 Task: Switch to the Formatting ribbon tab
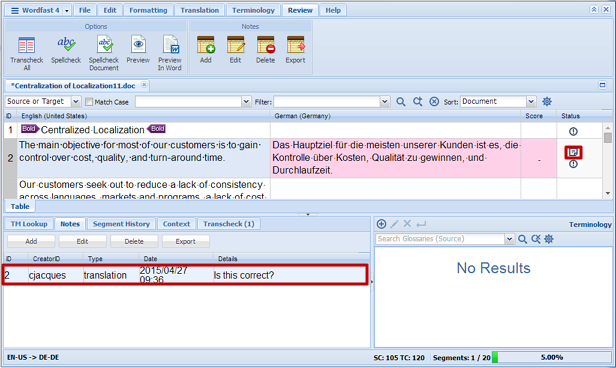coord(148,10)
